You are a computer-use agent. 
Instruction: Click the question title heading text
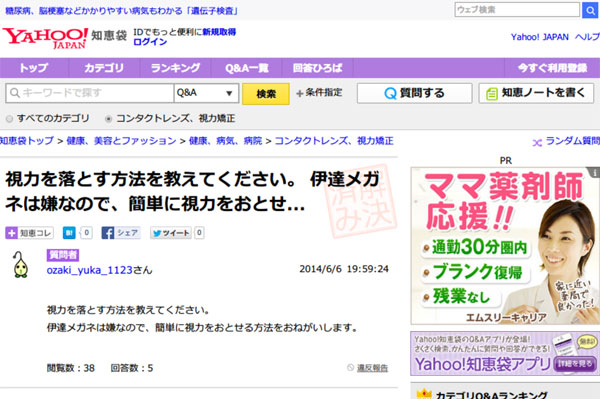tap(192, 191)
